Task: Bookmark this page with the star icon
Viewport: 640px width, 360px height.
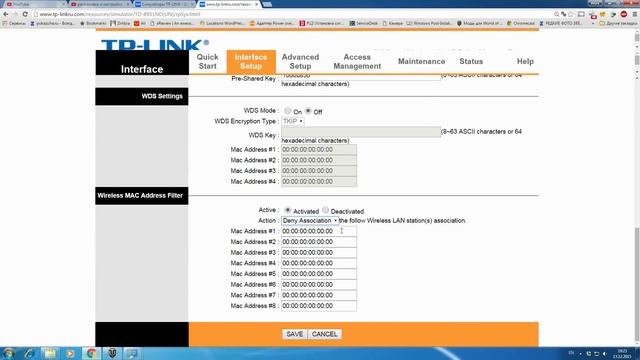Action: tap(571, 14)
